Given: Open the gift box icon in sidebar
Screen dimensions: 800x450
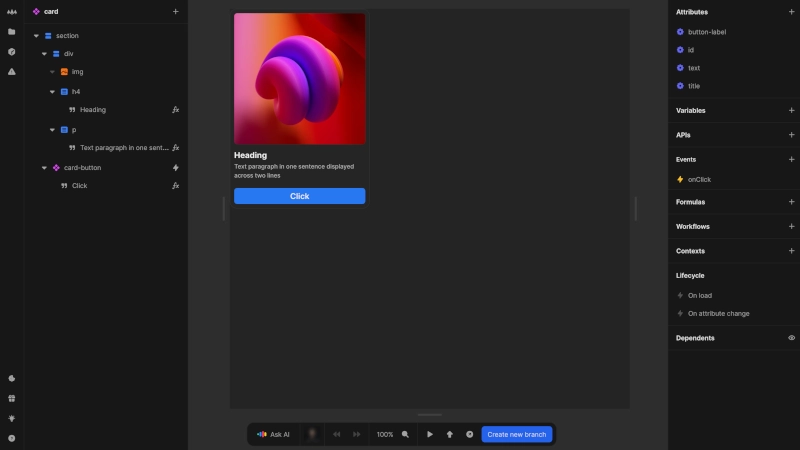Looking at the screenshot, I should (11, 398).
